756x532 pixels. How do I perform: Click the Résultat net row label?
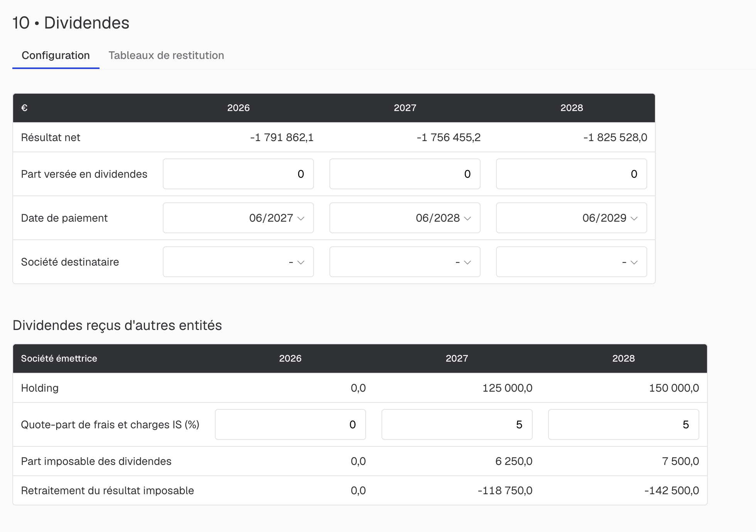[51, 138]
